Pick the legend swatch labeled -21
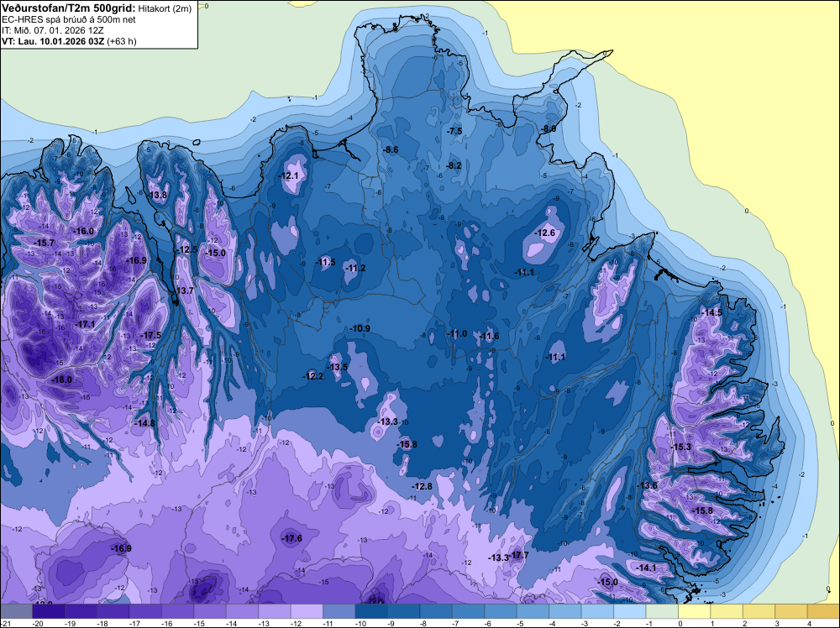The height and width of the screenshot is (628, 840). [16, 611]
